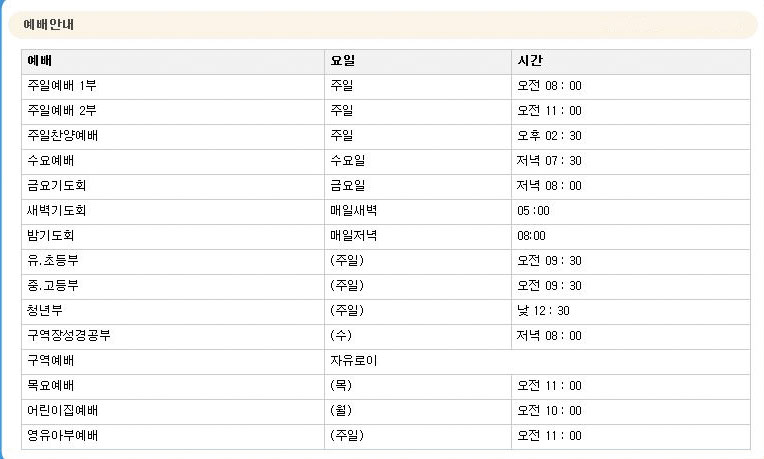Select the 예배 column header
The image size is (764, 459).
click(x=39, y=61)
